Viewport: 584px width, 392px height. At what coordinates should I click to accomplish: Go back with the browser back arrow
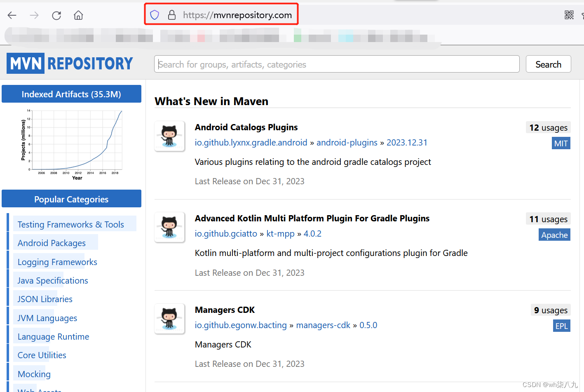tap(12, 15)
